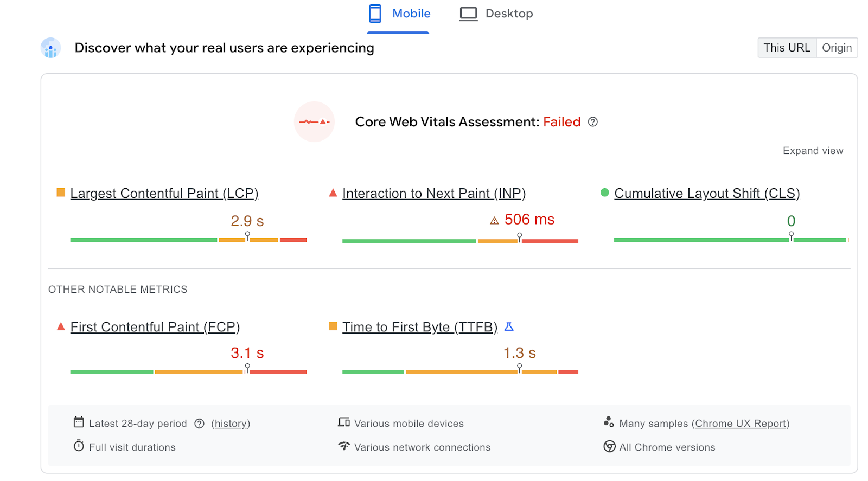Click the Core Web Vitals help icon
The image size is (868, 481).
(593, 122)
